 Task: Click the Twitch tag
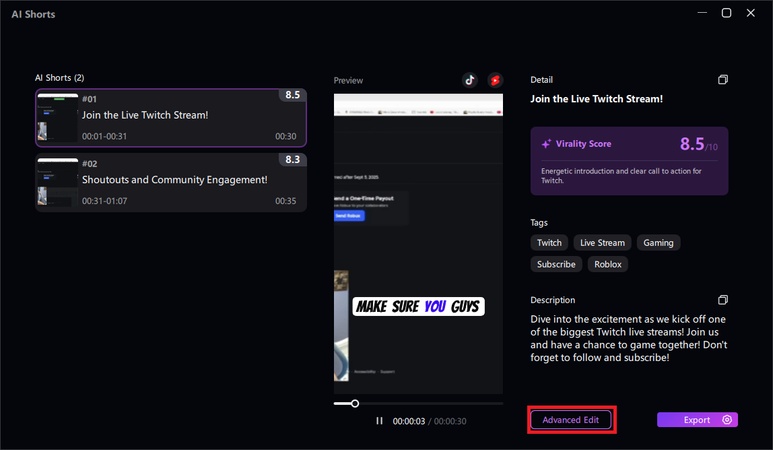tap(549, 242)
